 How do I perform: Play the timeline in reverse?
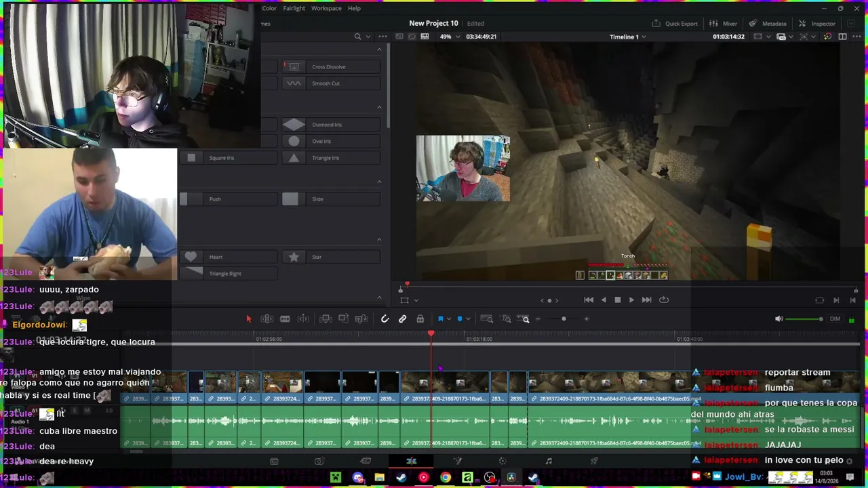point(604,300)
